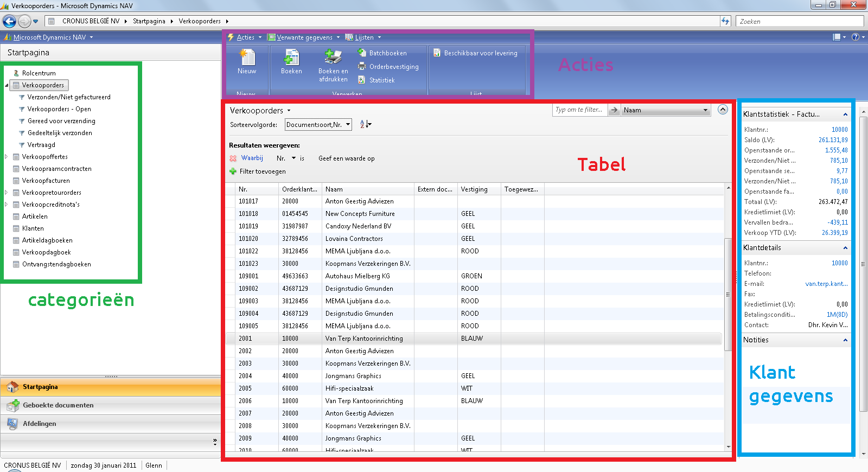Select order 101018 New Concepts Furniture
Viewport: 868px width, 472px height.
tap(475, 214)
